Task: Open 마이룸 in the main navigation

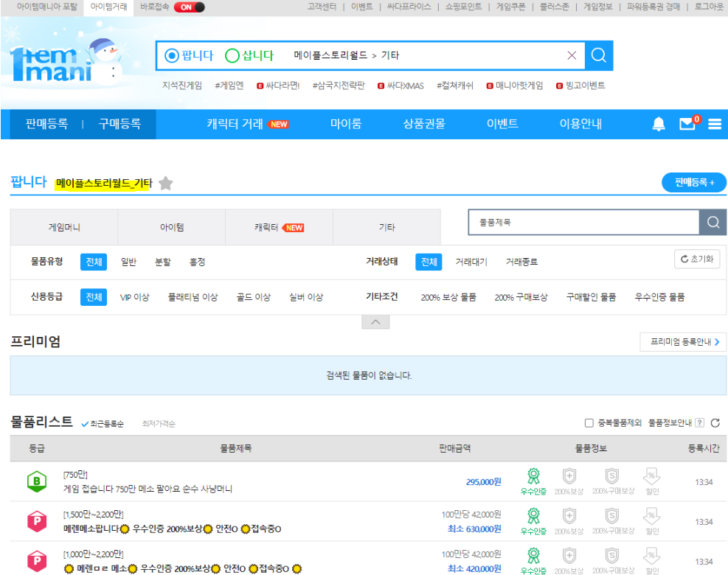Action: click(346, 124)
